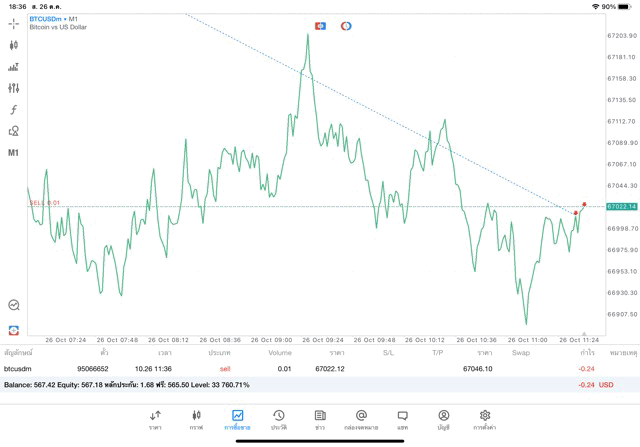
Task: Open the การตั้งค่า settings tab
Action: [x=485, y=419]
